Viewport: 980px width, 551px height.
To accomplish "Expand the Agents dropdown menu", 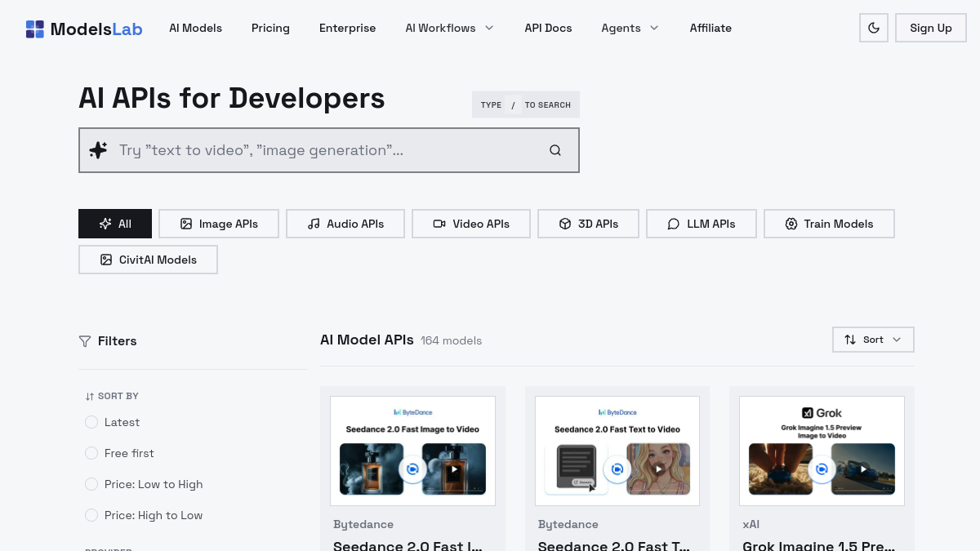I will point(630,28).
